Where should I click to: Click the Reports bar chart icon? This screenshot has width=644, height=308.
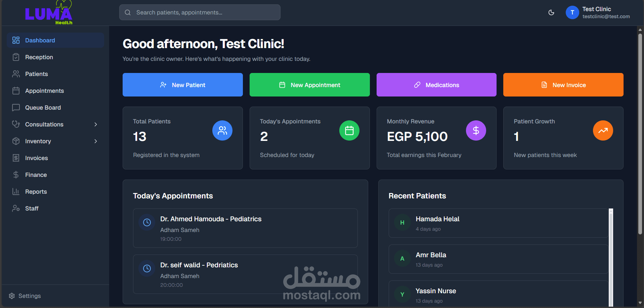pyautogui.click(x=16, y=192)
